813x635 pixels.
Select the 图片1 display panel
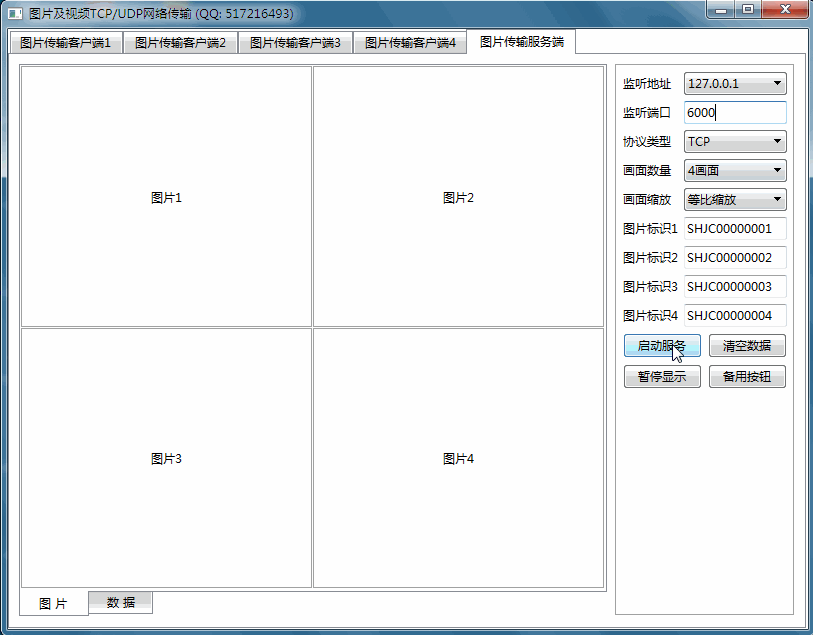166,197
